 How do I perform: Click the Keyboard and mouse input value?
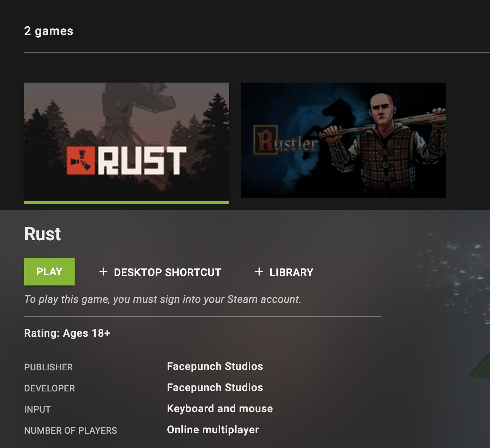220,409
